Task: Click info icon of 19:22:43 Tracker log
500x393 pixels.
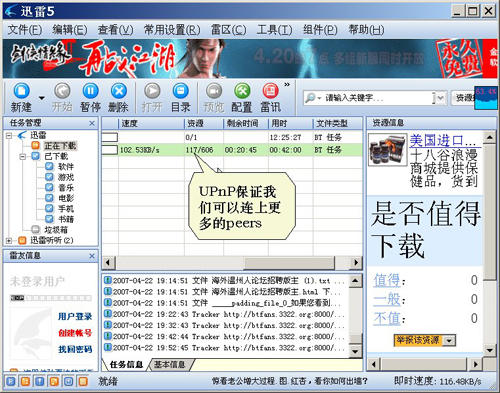Action: pos(107,314)
